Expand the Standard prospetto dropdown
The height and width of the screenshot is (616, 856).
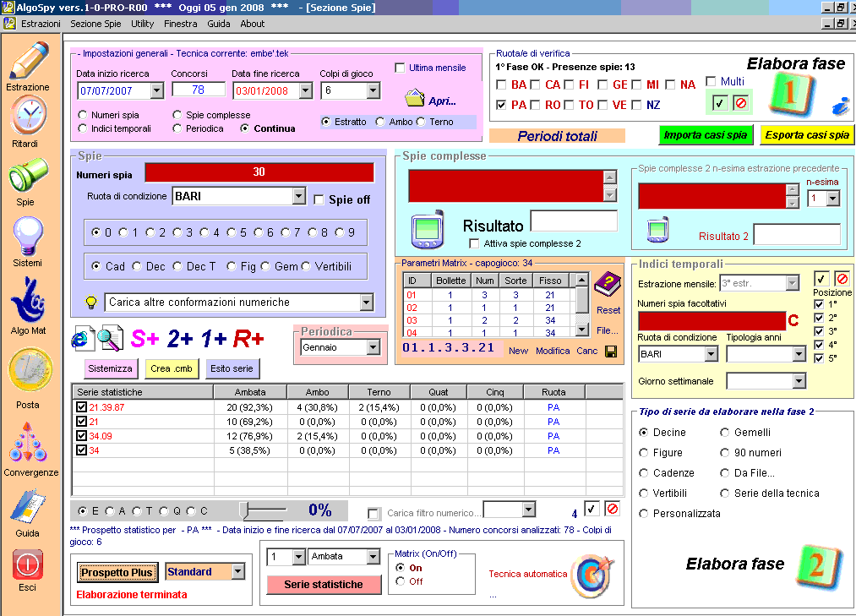(x=238, y=572)
